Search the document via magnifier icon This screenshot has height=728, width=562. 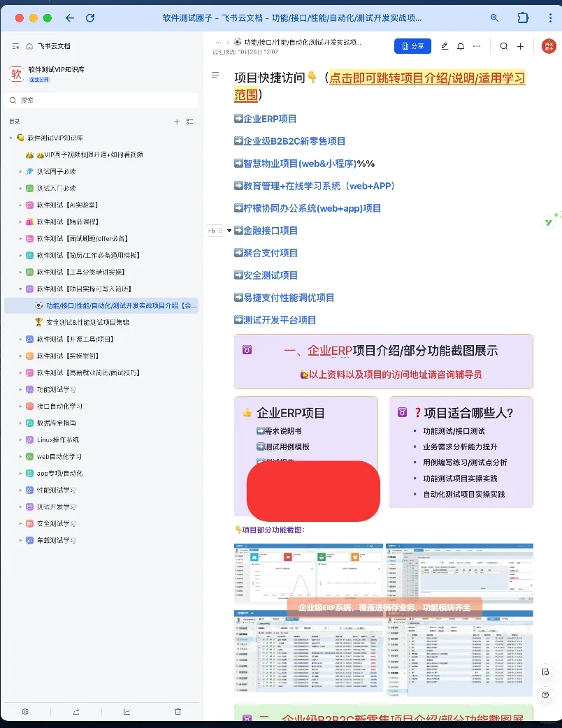pyautogui.click(x=503, y=45)
